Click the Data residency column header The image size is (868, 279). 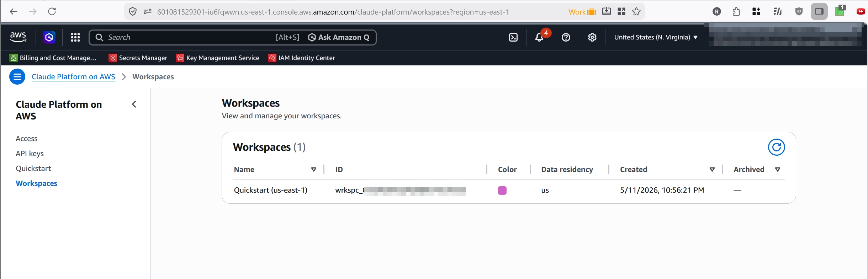pos(567,170)
